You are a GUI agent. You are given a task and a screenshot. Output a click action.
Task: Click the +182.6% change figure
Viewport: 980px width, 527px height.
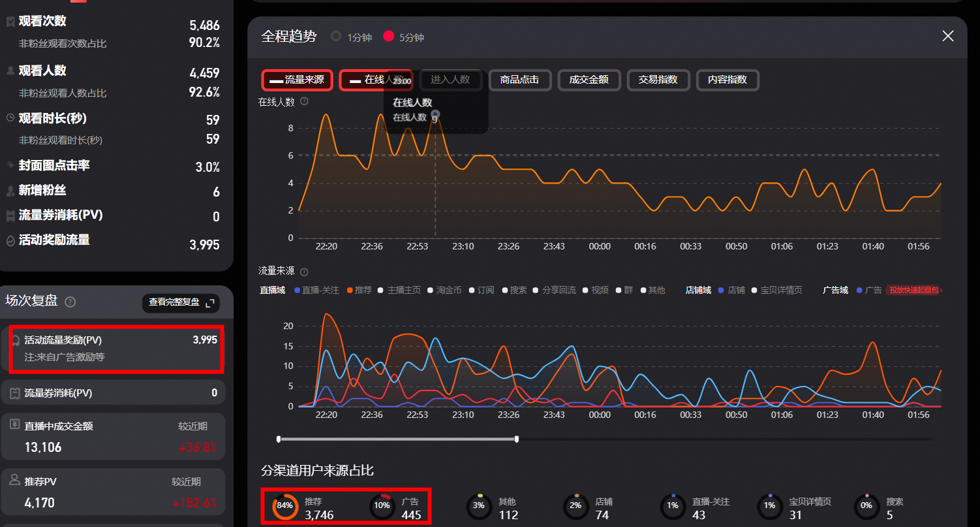tap(194, 503)
